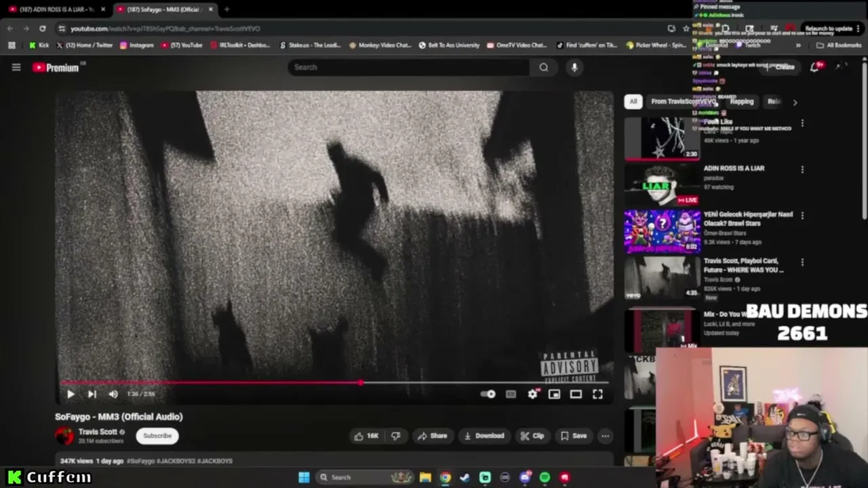The image size is (868, 488).
Task: Open All Bookmarks folder
Action: coord(839,45)
